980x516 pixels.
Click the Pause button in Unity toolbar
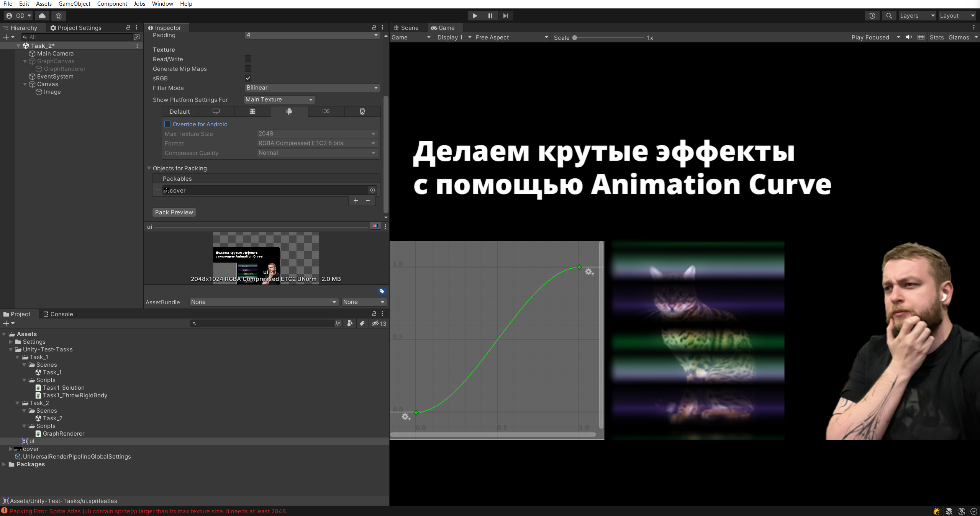click(x=490, y=16)
